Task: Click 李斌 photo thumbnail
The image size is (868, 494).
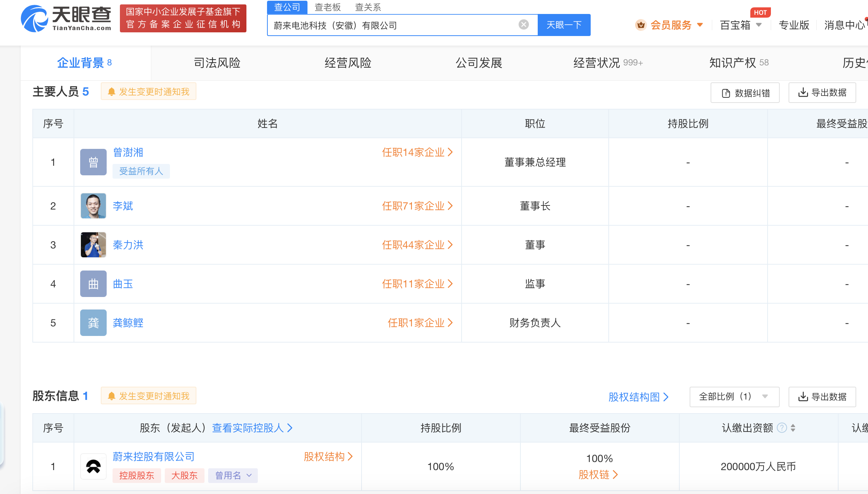Action: (x=93, y=206)
